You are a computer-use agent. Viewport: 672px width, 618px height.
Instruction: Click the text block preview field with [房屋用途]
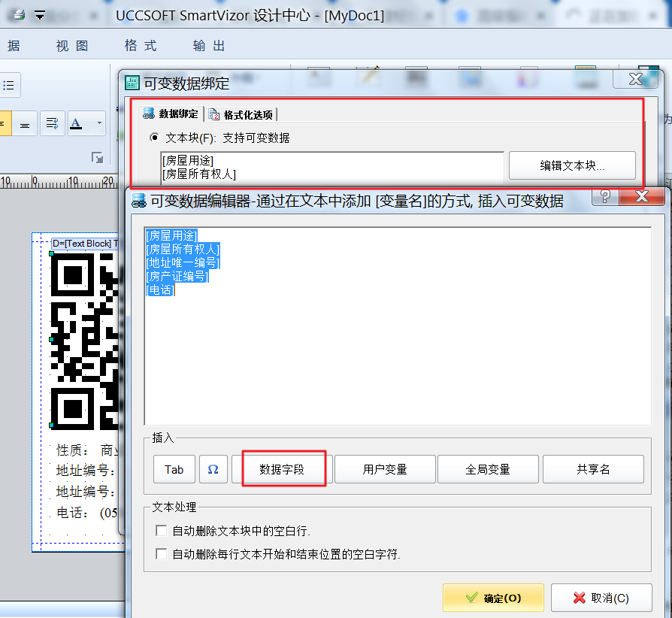click(x=332, y=168)
